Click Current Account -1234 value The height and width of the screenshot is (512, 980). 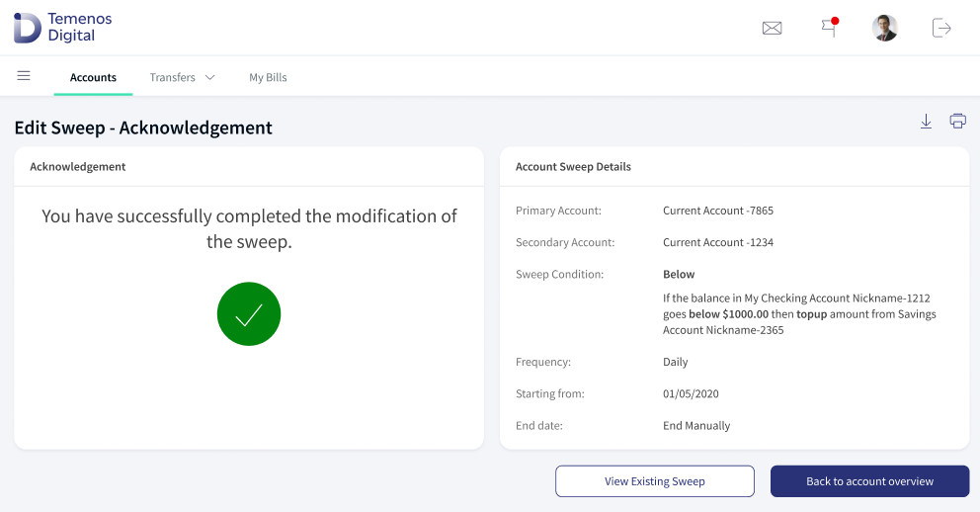pos(718,242)
